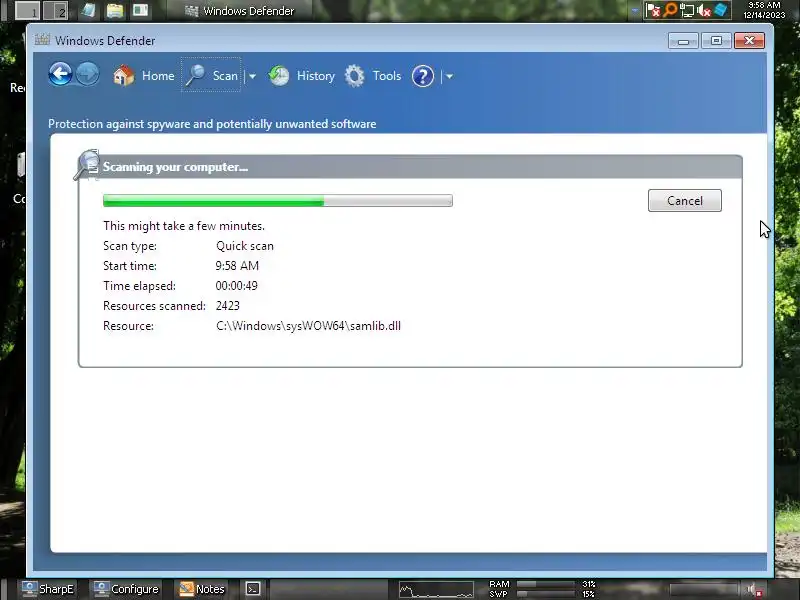The width and height of the screenshot is (800, 600).
Task: Click the Scan magnifier icon
Action: click(x=194, y=76)
